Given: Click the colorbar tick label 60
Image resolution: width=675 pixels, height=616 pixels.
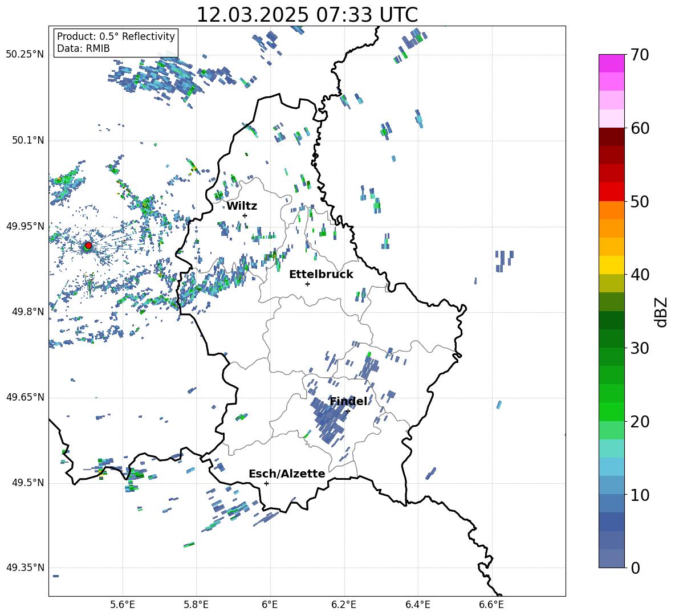Looking at the screenshot, I should coord(640,129).
